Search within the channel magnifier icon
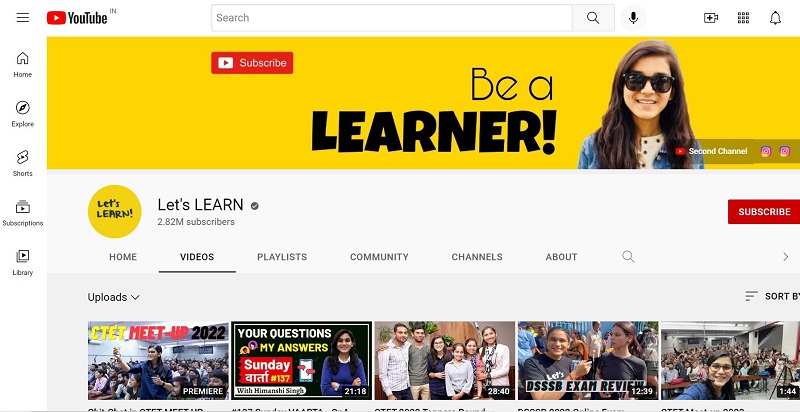800x412 pixels. [628, 256]
